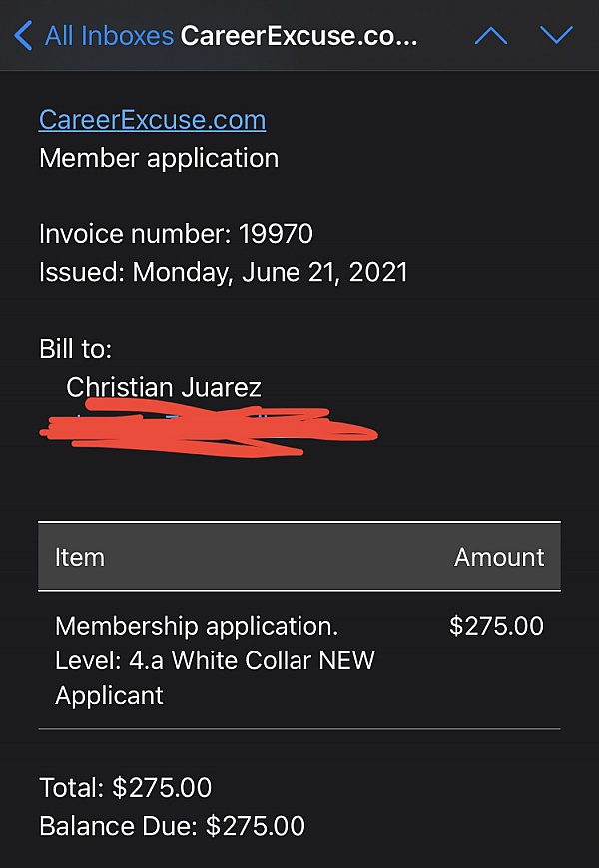Select the Total: $275.00 line
This screenshot has width=599, height=868.
pos(125,788)
